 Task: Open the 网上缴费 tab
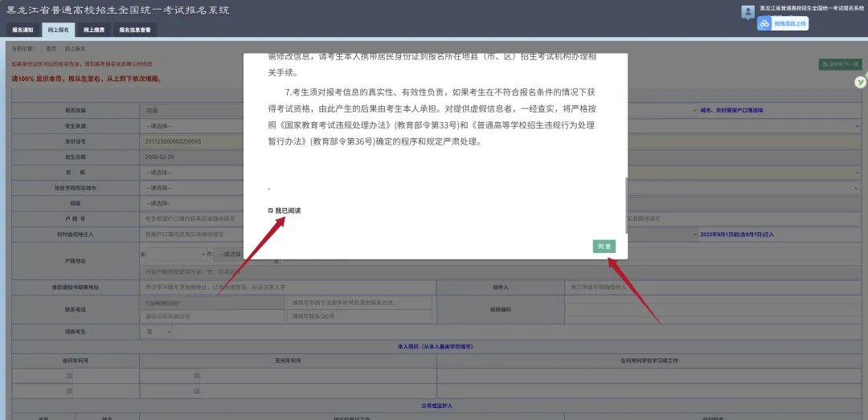coord(94,31)
